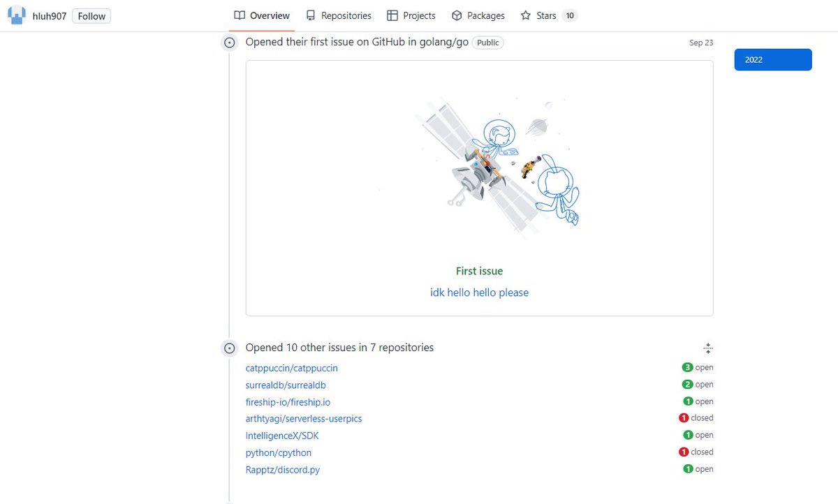Open catppuccin/catppuccin repository
Screen dimensions: 838x504
click(x=292, y=368)
